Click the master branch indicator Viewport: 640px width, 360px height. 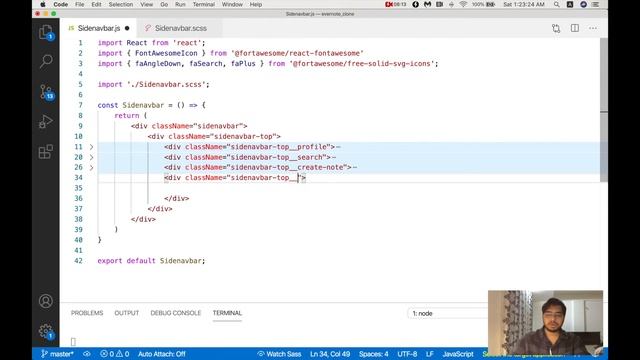(x=57, y=354)
